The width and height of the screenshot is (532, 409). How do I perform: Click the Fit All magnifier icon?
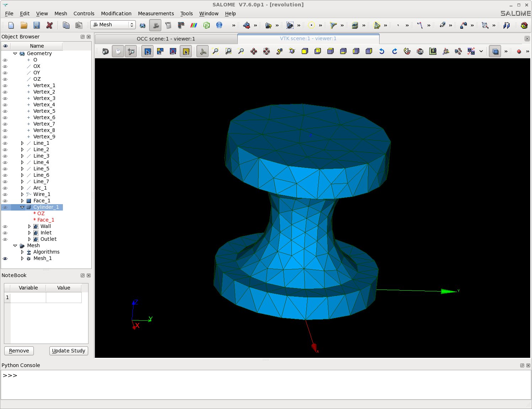(215, 52)
